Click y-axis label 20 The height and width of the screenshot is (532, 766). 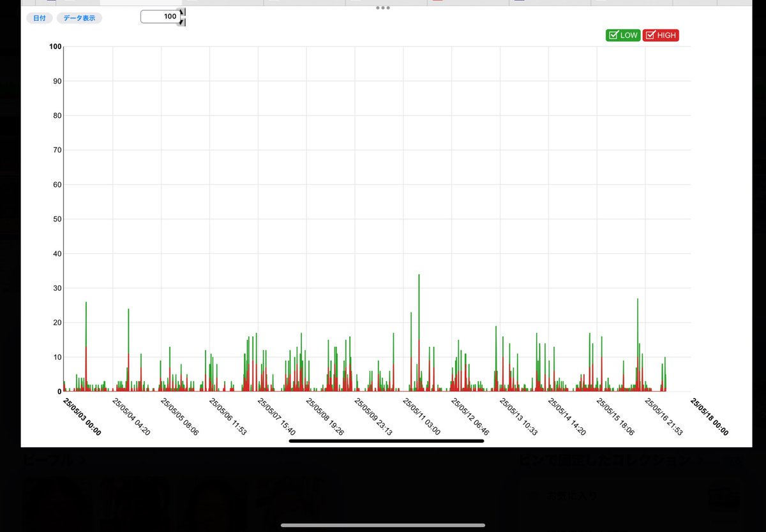[x=57, y=323]
